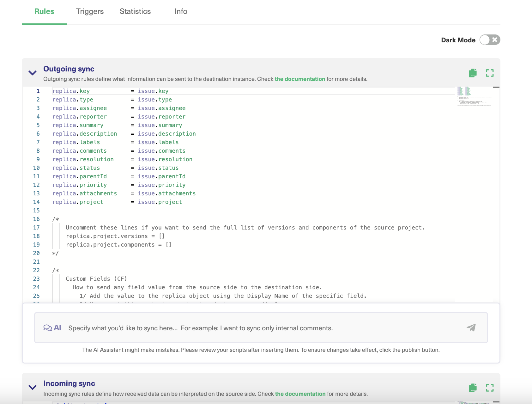Collapse the Incoming sync section
Viewport: 532px width, 404px height.
pos(32,387)
